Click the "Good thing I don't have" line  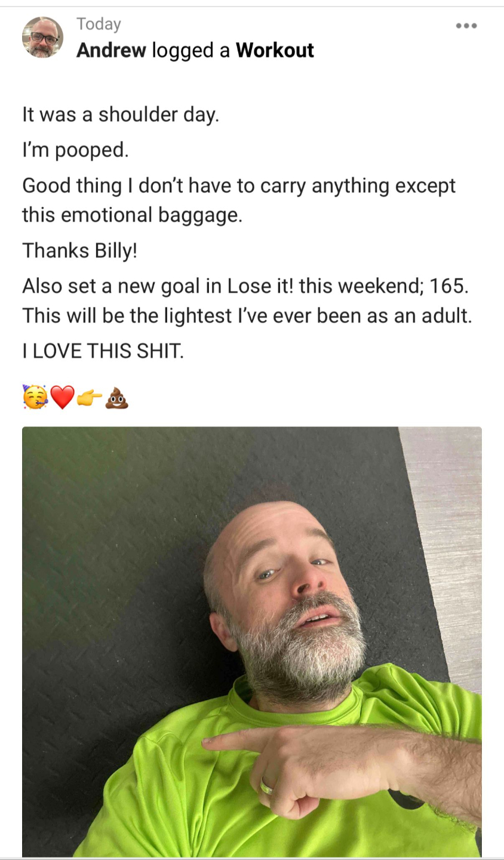[239, 186]
